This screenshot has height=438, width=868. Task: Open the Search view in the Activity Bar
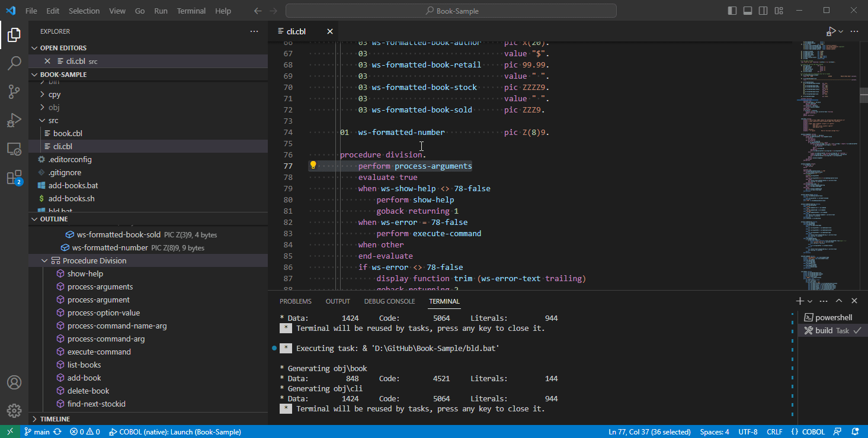pos(14,63)
